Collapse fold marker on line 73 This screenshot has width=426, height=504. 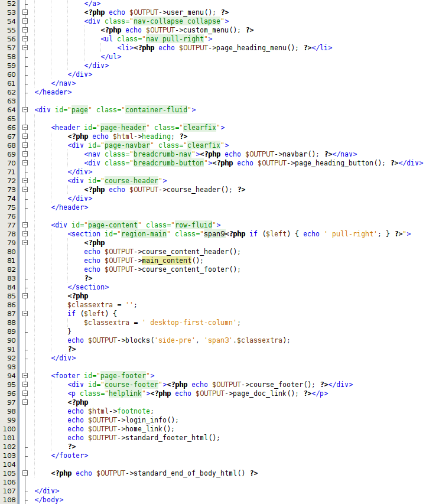[25, 190]
